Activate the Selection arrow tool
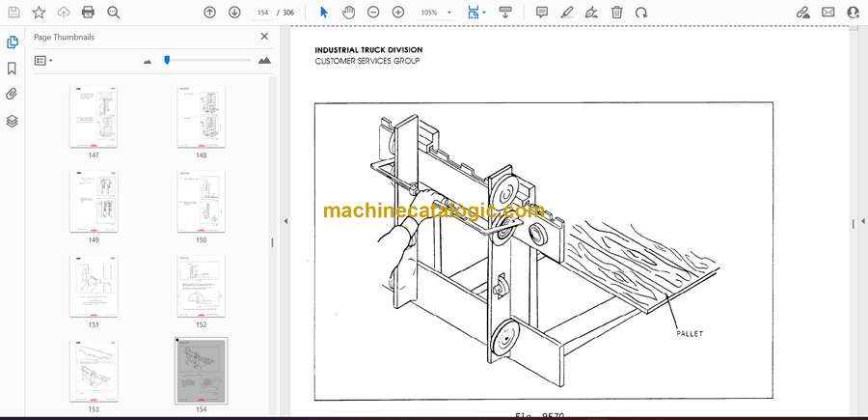 (x=324, y=13)
